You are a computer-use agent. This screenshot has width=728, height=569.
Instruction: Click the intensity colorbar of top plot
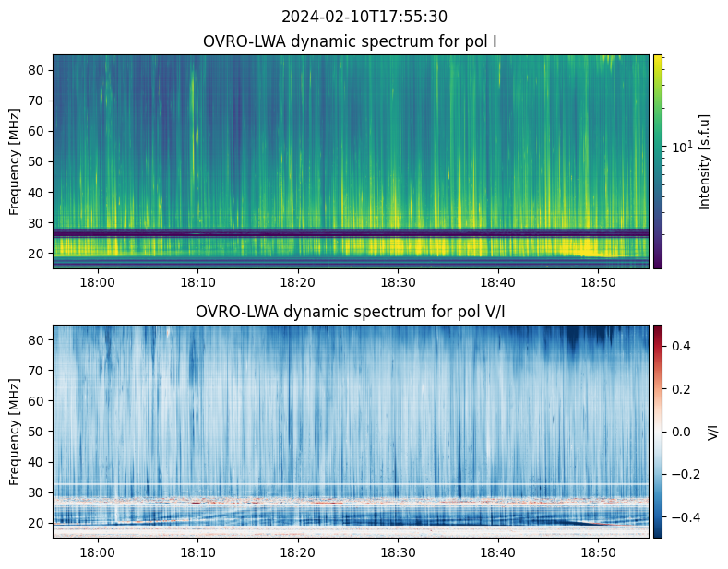click(658, 161)
